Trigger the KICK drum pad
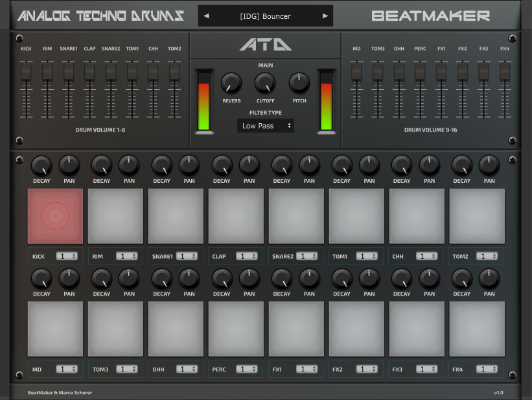532x400 pixels. (x=55, y=216)
